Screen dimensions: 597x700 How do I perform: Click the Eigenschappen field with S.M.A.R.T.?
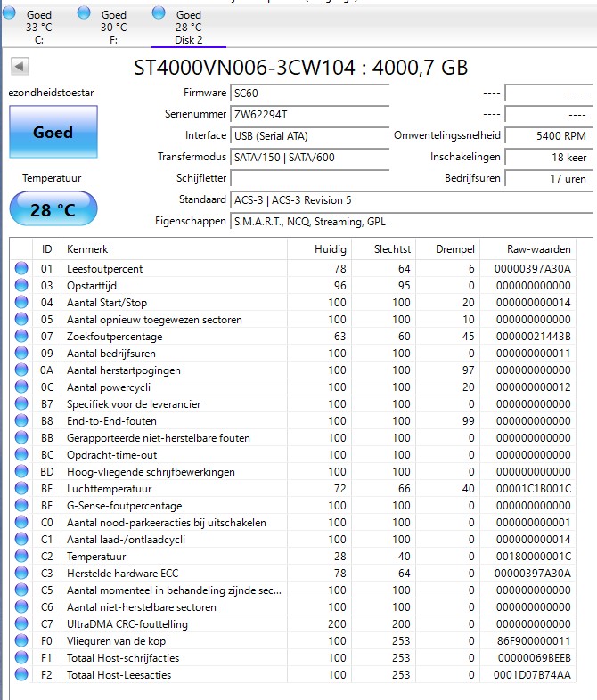411,222
